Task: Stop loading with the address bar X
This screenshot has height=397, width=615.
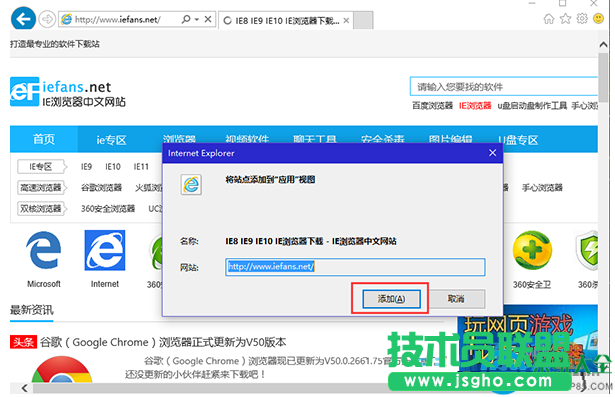Action: click(x=208, y=19)
